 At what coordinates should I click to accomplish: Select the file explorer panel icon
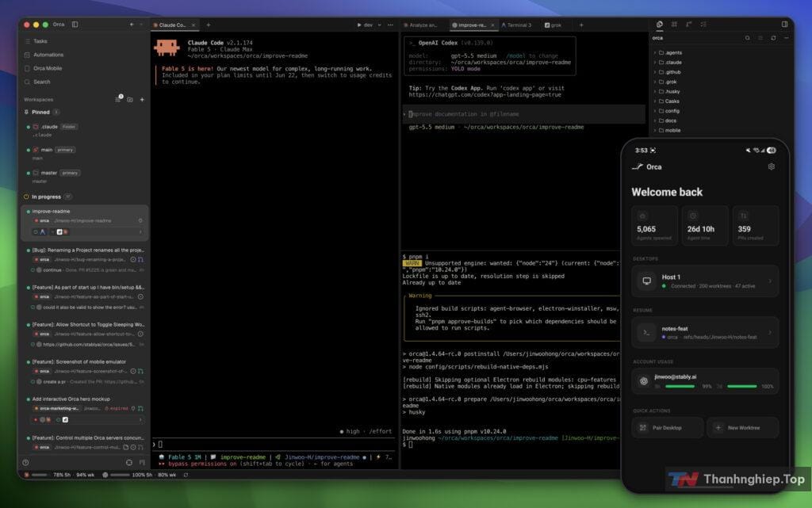pyautogui.click(x=659, y=25)
